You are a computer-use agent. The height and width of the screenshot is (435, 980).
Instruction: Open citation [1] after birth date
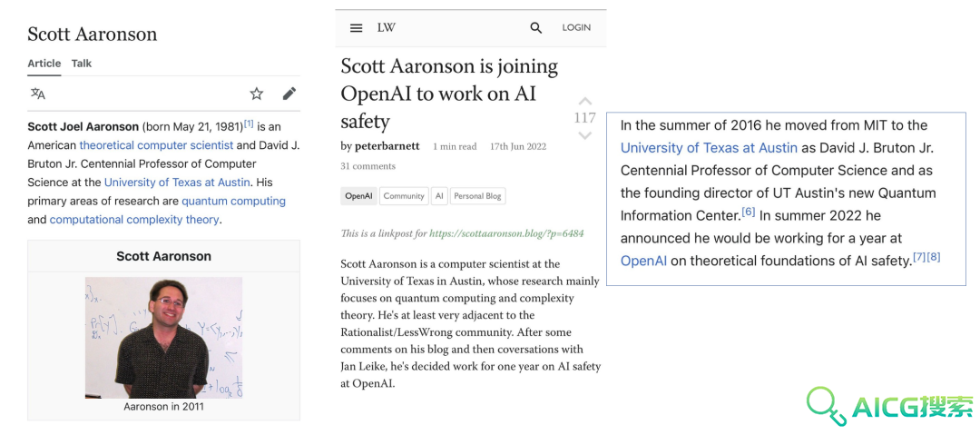tap(249, 124)
